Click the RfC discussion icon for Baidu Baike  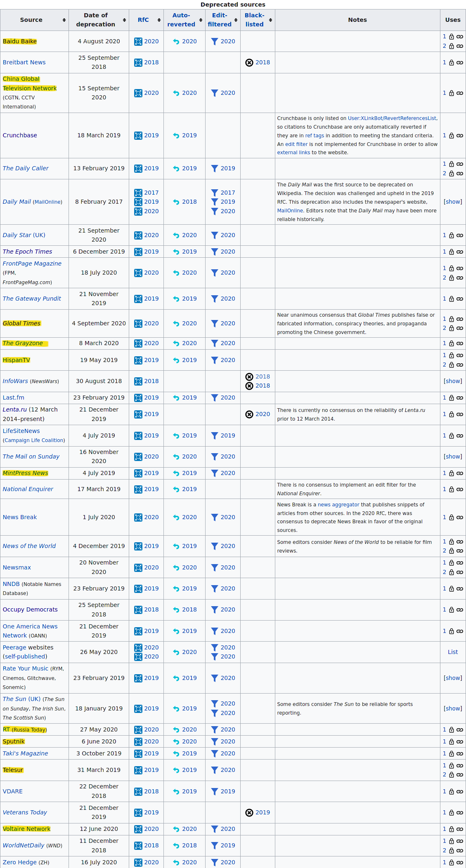pyautogui.click(x=138, y=42)
